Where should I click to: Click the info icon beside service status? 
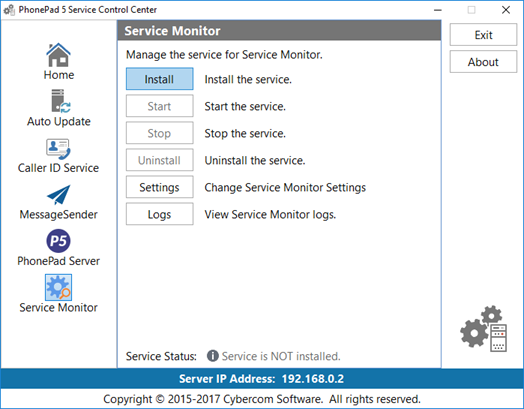(x=213, y=356)
